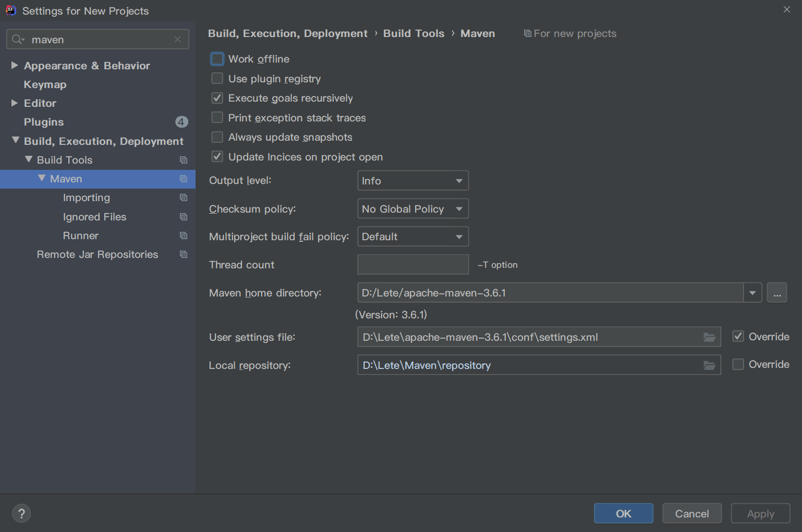Click browse ellipsis button for Maven home directory
This screenshot has height=532, width=802.
(776, 293)
